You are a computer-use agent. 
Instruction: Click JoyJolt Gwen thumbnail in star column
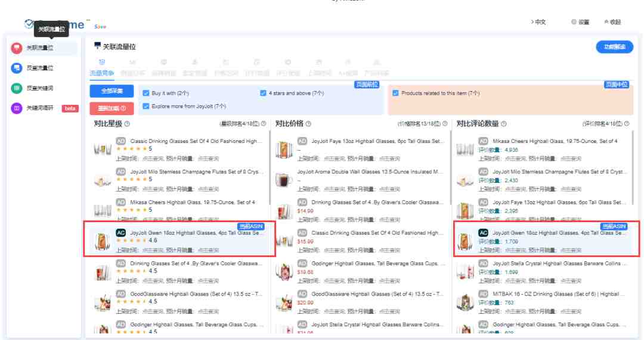tap(102, 242)
